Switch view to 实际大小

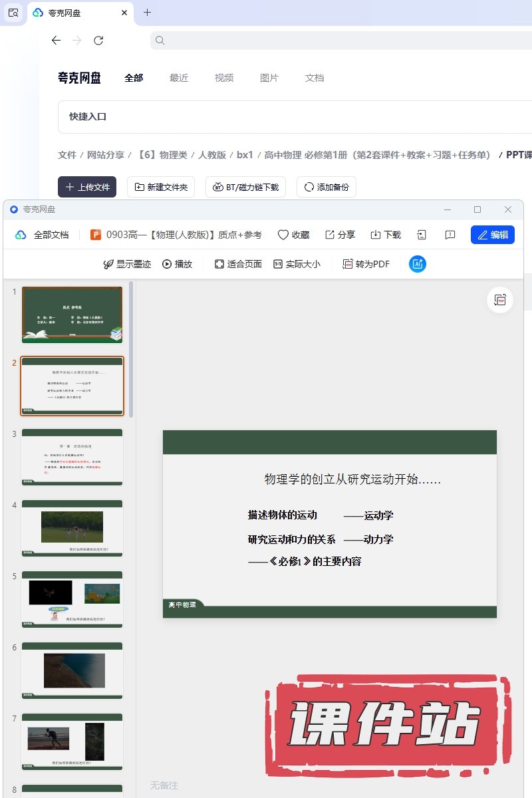coord(297,264)
